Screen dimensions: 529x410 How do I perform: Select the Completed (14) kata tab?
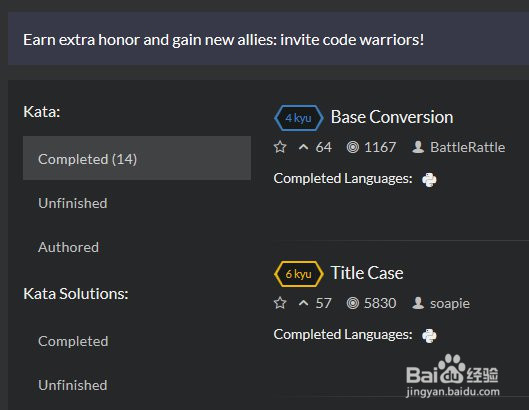(137, 158)
